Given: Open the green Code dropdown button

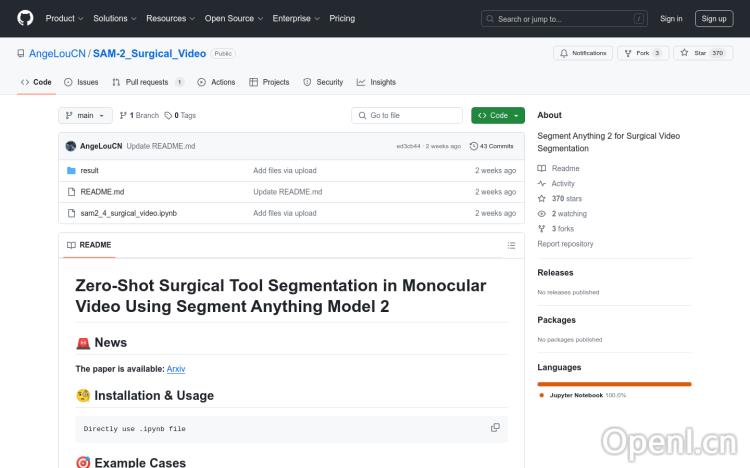Looking at the screenshot, I should coord(497,115).
